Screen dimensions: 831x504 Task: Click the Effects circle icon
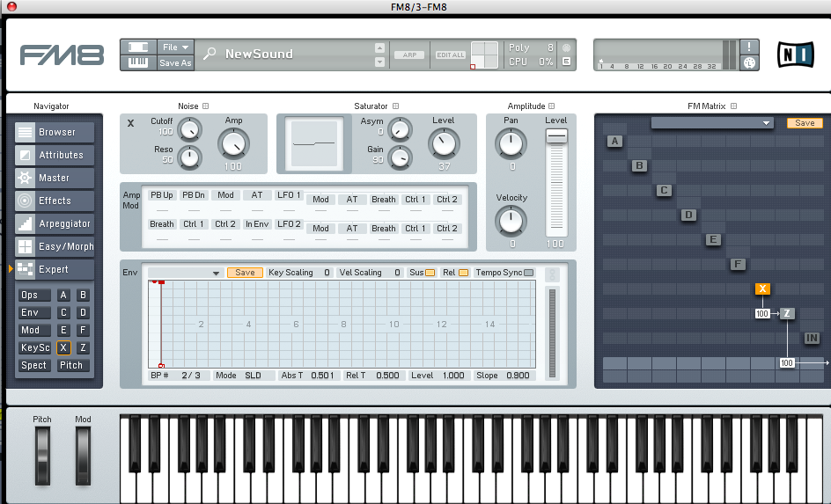[x=25, y=201]
